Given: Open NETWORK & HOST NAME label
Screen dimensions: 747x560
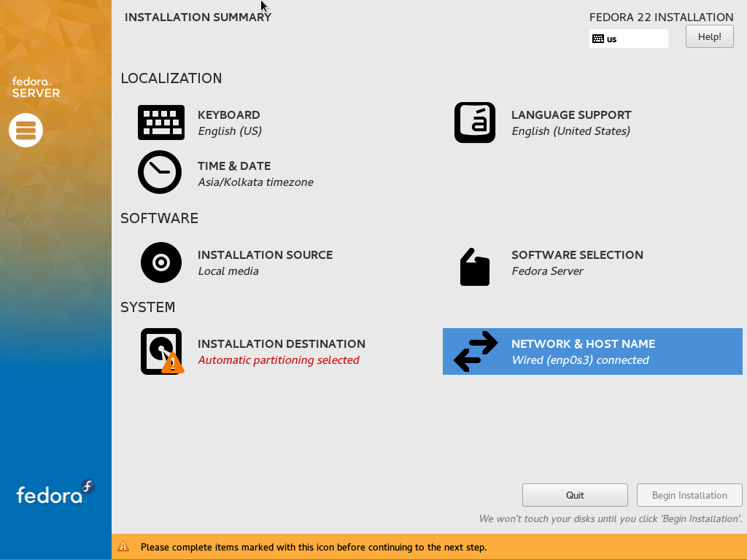Looking at the screenshot, I should 583,344.
